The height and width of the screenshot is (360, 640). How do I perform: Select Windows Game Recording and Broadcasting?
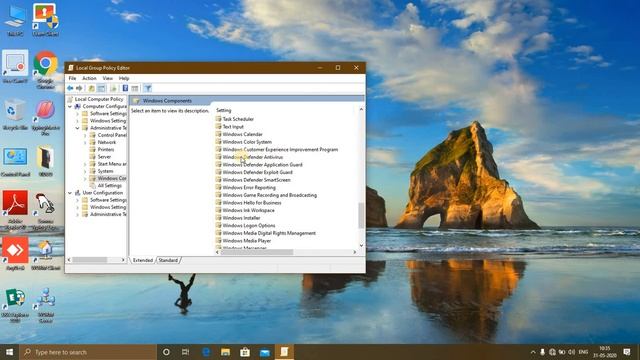[269, 195]
